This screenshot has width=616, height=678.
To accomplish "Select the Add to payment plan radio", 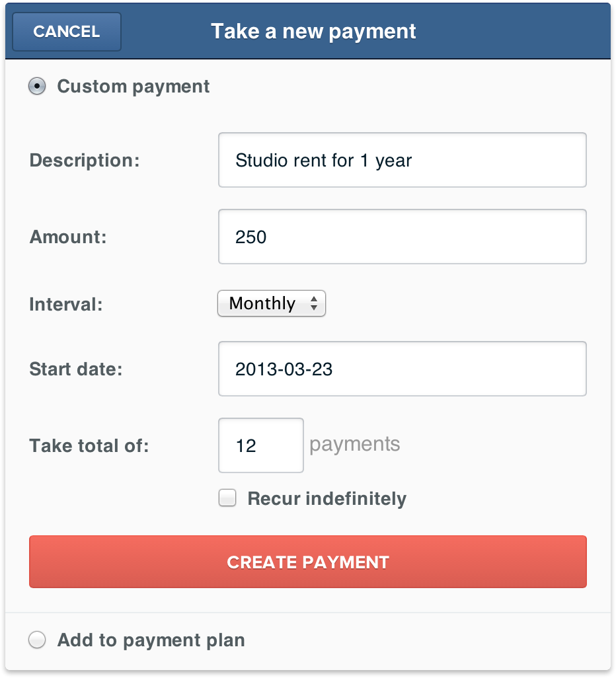I will (x=37, y=640).
